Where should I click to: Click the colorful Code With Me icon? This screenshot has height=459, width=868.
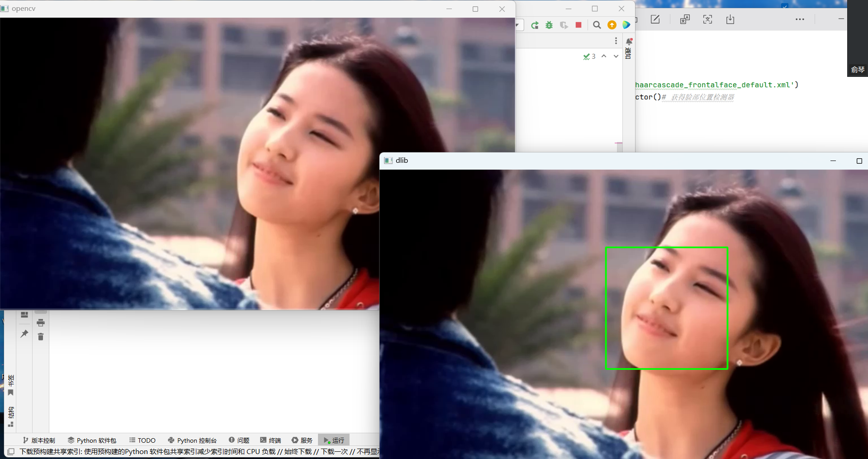click(x=626, y=25)
